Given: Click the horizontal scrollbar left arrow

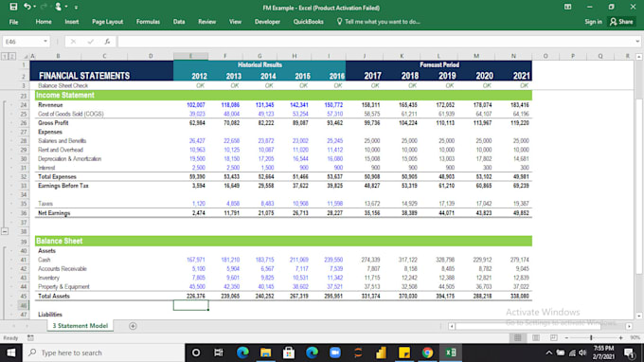Looking at the screenshot, I should pos(452,326).
